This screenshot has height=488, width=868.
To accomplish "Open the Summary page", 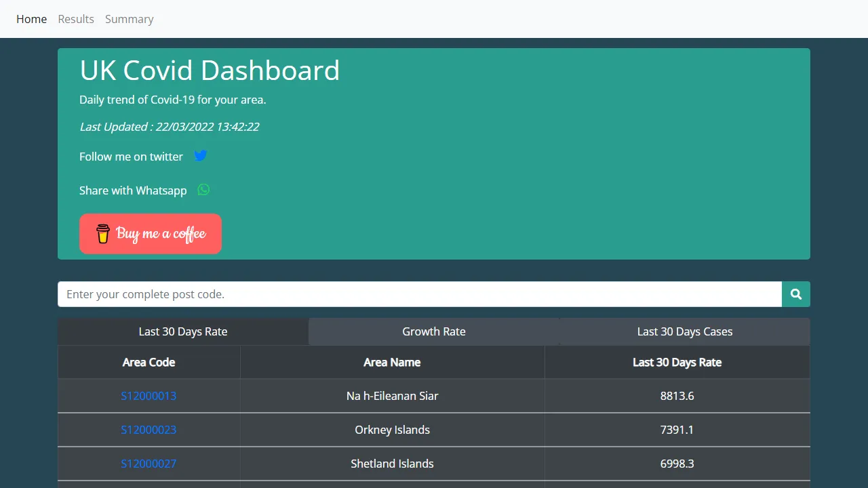I will (x=129, y=19).
